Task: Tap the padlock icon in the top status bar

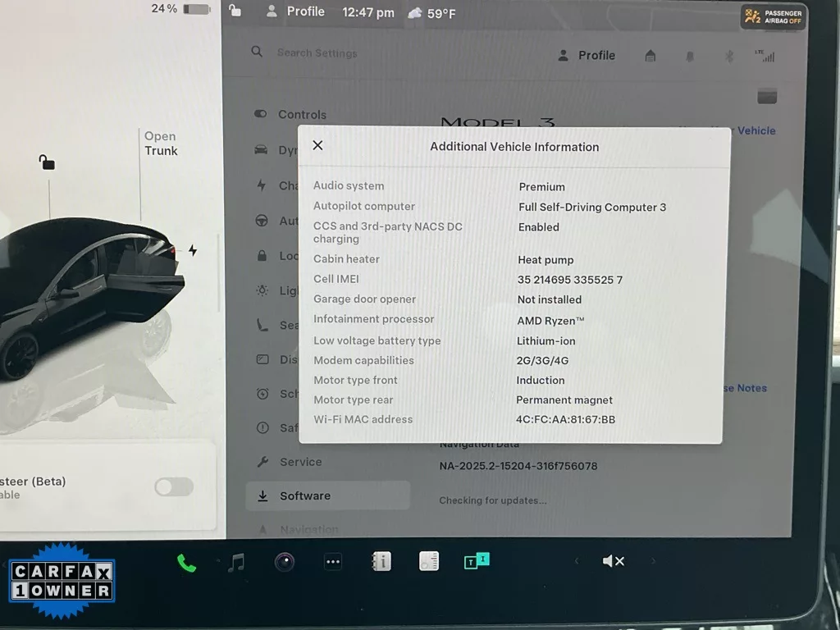Action: click(x=235, y=11)
